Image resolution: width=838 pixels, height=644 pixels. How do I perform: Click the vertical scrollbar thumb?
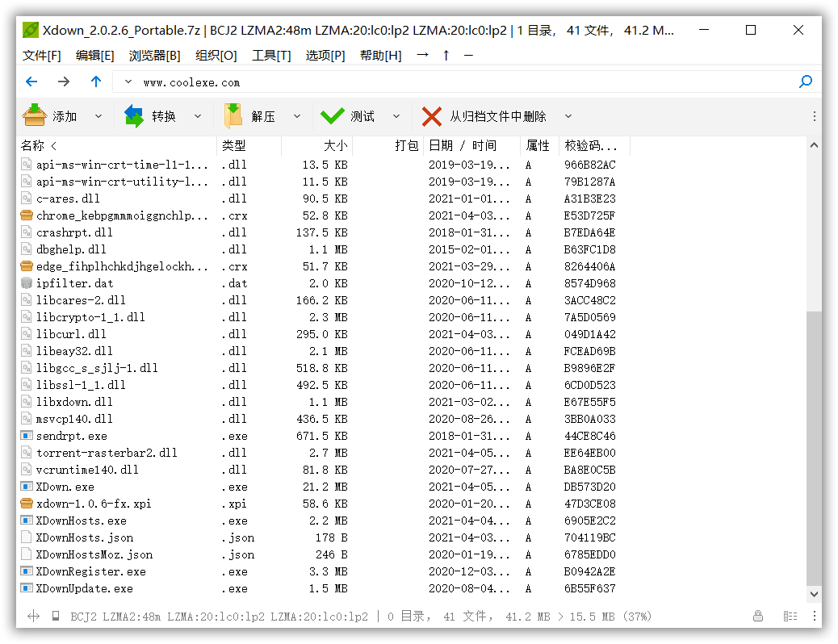tap(814, 447)
